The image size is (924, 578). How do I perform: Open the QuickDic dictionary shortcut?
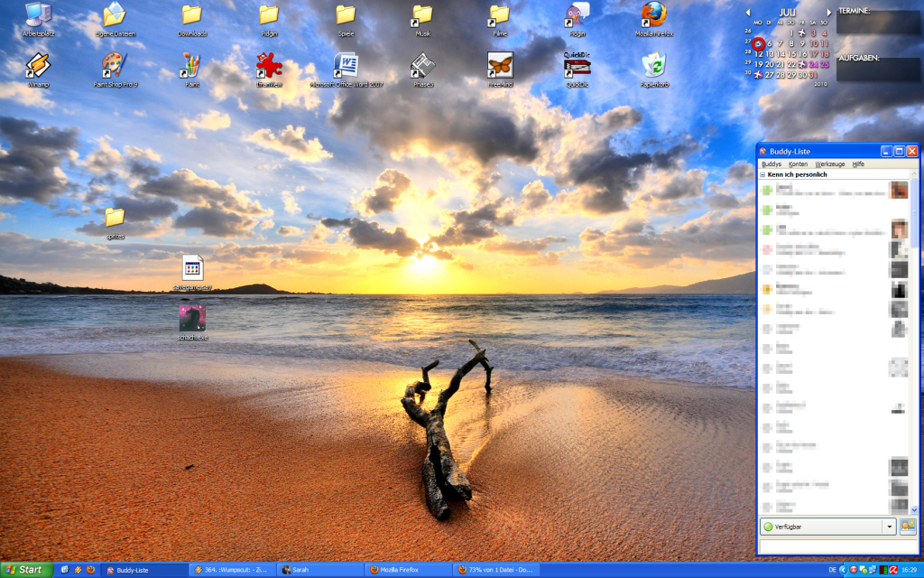pyautogui.click(x=577, y=66)
